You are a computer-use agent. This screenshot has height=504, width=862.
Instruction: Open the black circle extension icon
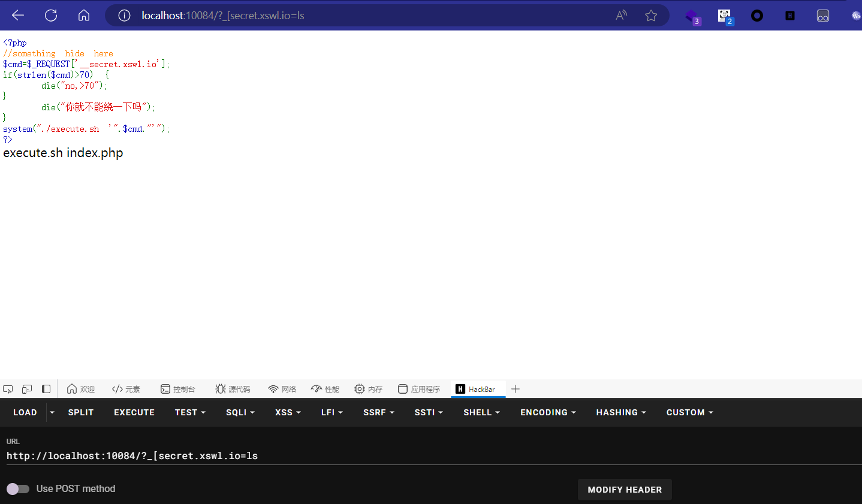point(757,16)
